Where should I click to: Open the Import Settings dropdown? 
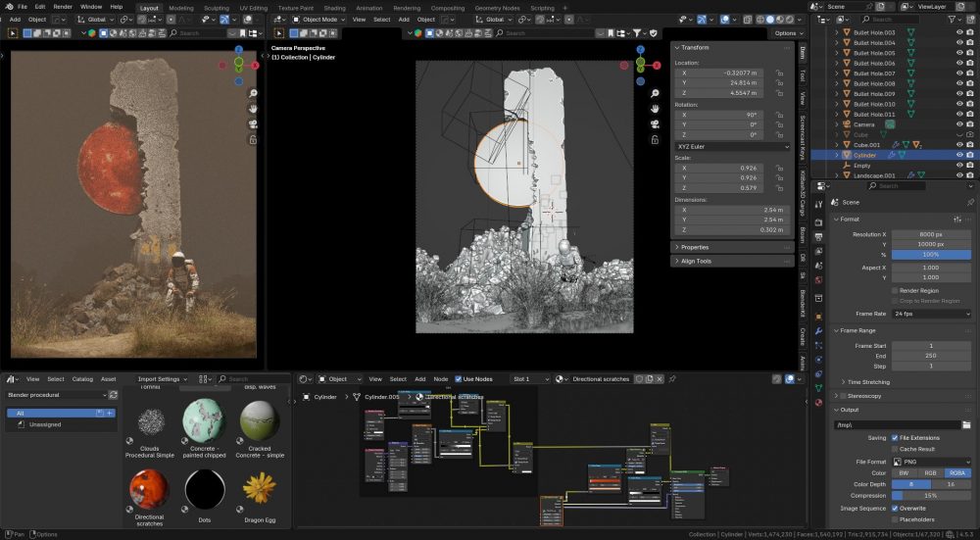[163, 378]
